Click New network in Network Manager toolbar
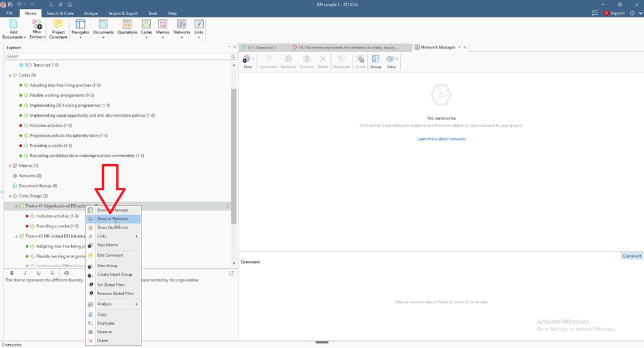This screenshot has height=348, width=644. point(248,62)
